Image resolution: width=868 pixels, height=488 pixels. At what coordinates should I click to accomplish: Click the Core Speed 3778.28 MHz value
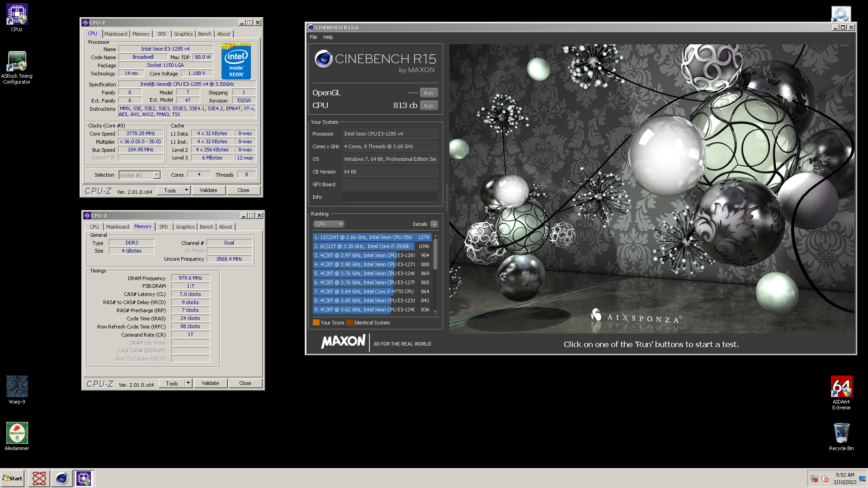pyautogui.click(x=141, y=134)
